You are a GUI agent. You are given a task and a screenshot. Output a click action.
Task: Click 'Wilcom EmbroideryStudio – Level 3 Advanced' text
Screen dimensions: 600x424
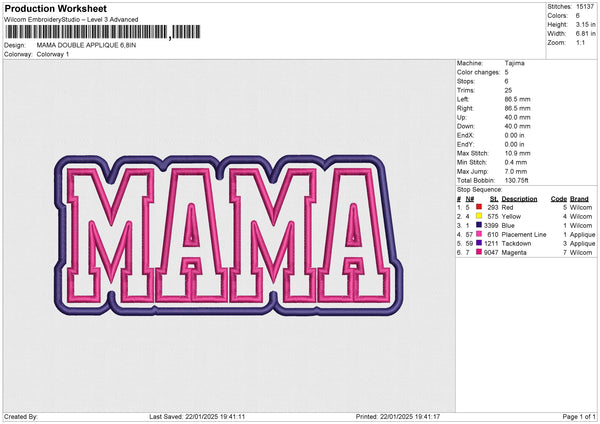[71, 20]
